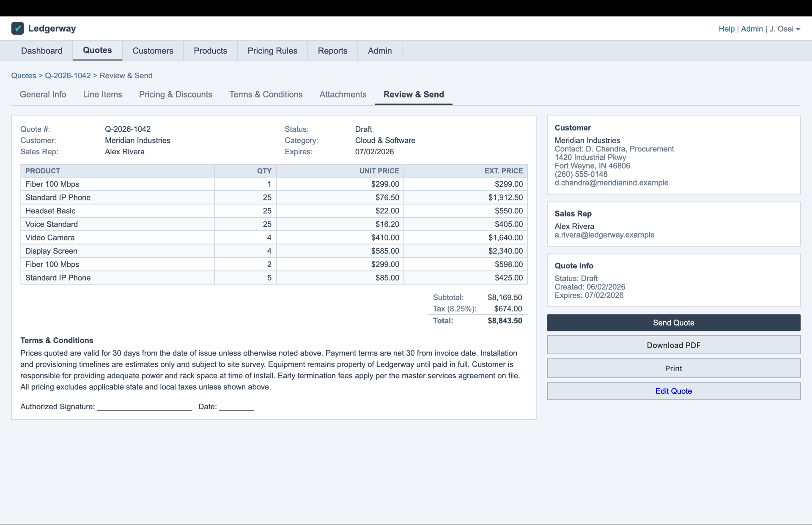The width and height of the screenshot is (812, 525).
Task: Click the Send Quote button
Action: point(673,323)
